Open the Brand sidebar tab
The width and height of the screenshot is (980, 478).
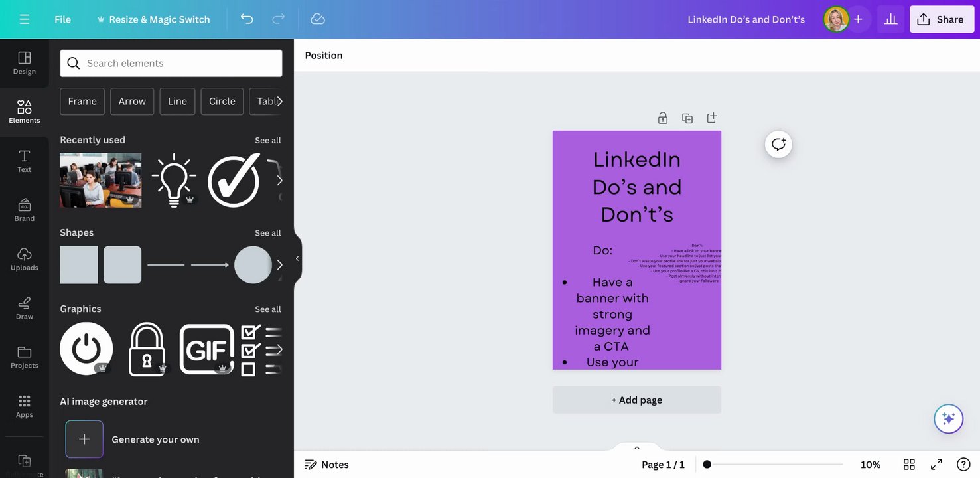[x=25, y=210]
